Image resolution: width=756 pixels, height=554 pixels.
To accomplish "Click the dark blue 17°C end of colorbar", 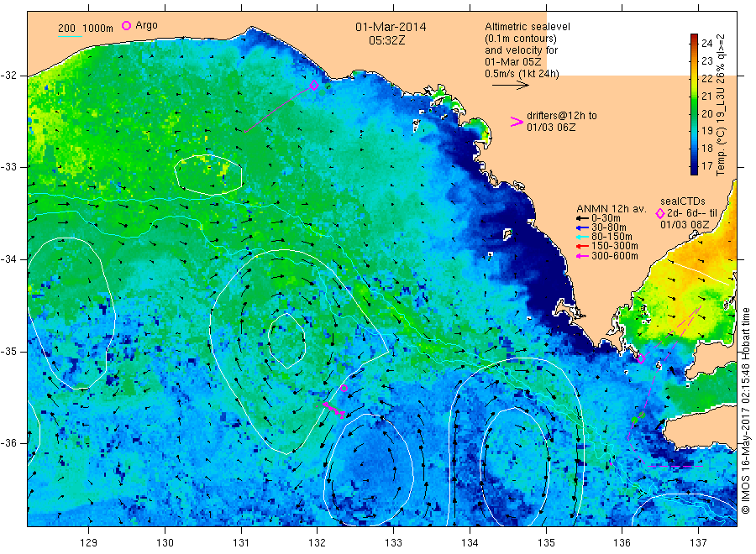I will 695,170.
